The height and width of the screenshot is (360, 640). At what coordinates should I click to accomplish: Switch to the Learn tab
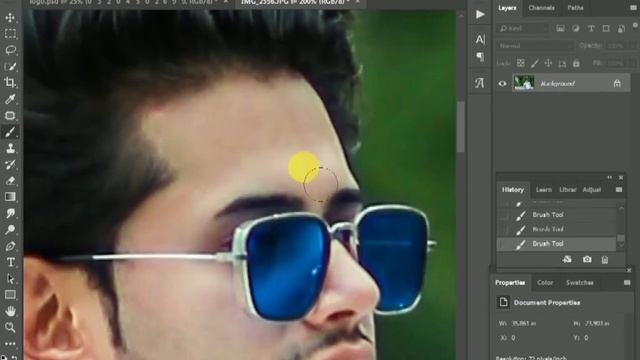(543, 190)
